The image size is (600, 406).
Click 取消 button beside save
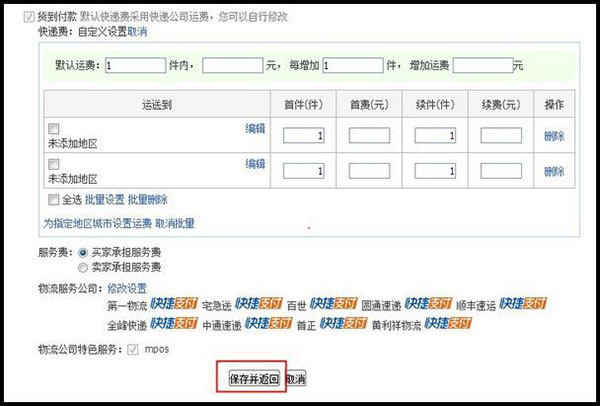tap(296, 379)
